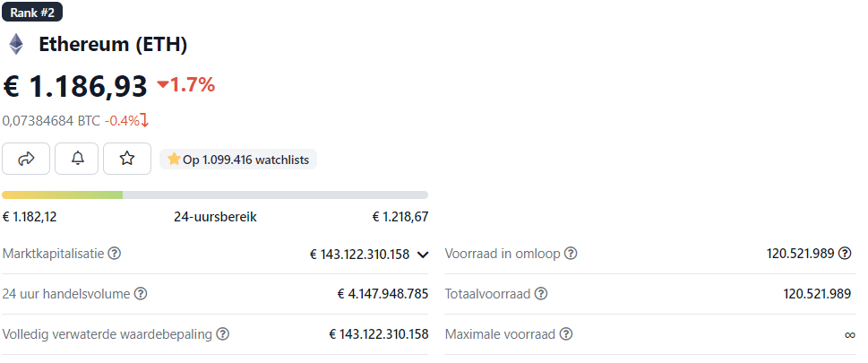868x363 pixels.
Task: Click Op 1.099.416 watchlists badge
Action: tap(238, 160)
